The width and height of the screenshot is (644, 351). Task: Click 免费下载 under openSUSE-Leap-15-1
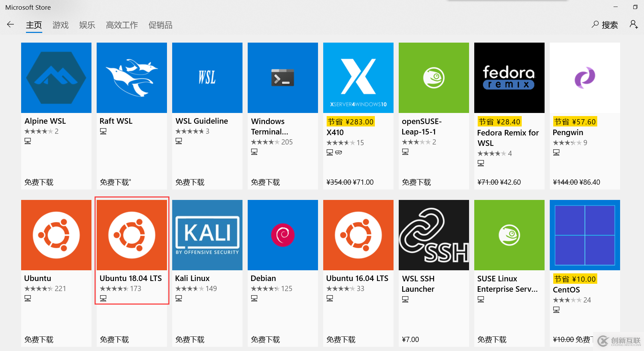point(416,182)
